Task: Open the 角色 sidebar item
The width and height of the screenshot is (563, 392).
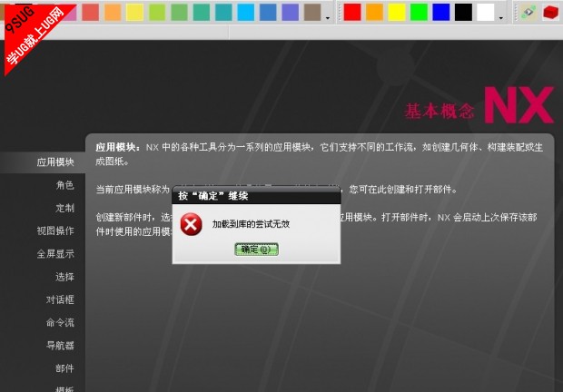Action: [x=64, y=185]
